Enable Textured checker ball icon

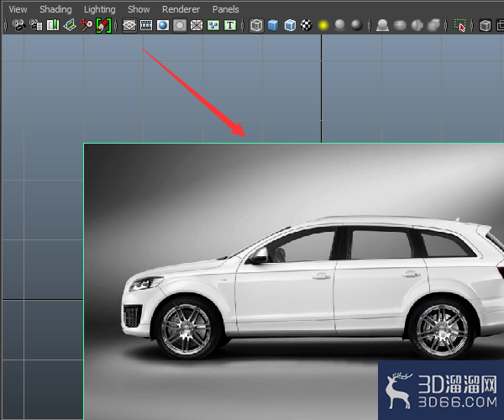coord(307,25)
